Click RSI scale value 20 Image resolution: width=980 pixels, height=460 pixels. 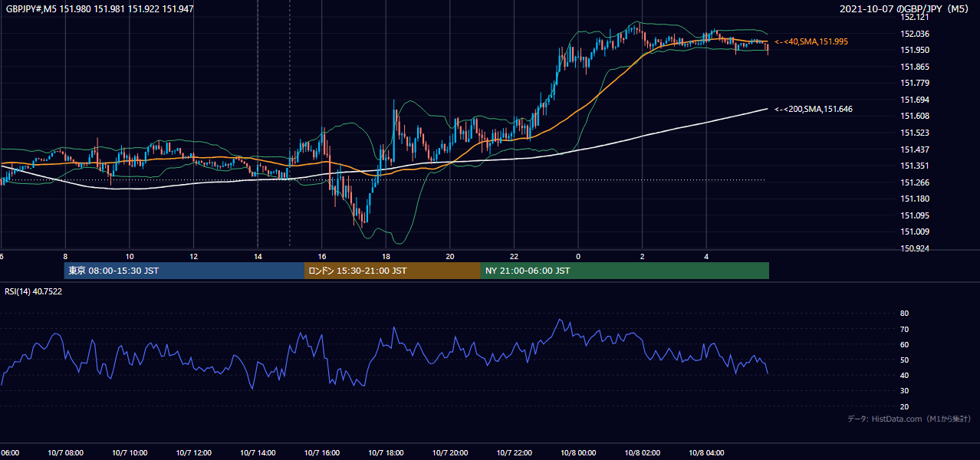pos(904,406)
